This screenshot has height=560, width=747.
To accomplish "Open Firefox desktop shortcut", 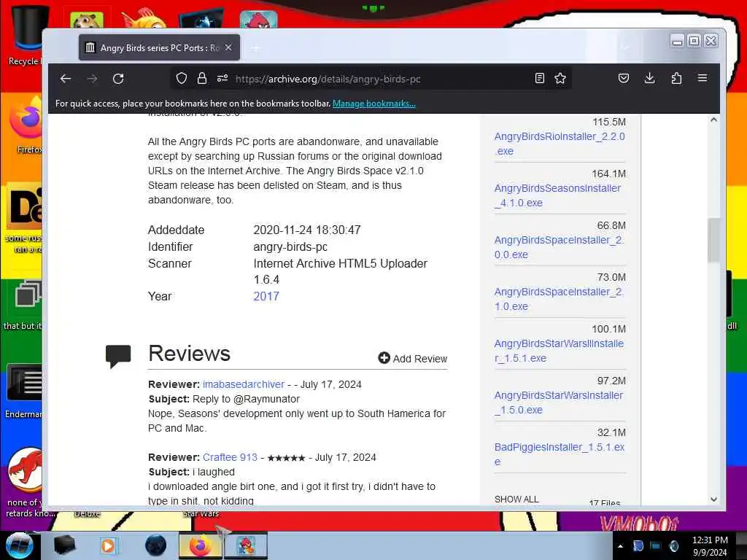I will pyautogui.click(x=27, y=125).
